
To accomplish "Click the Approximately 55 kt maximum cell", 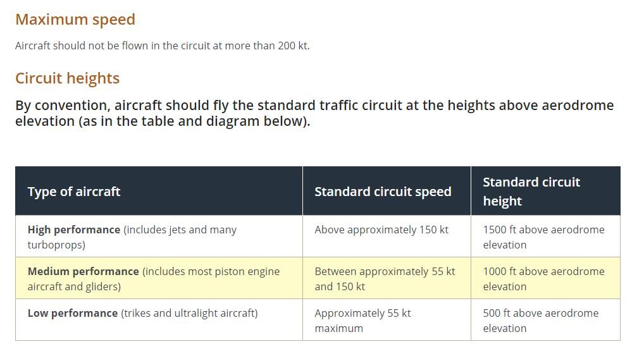I will pyautogui.click(x=387, y=320).
